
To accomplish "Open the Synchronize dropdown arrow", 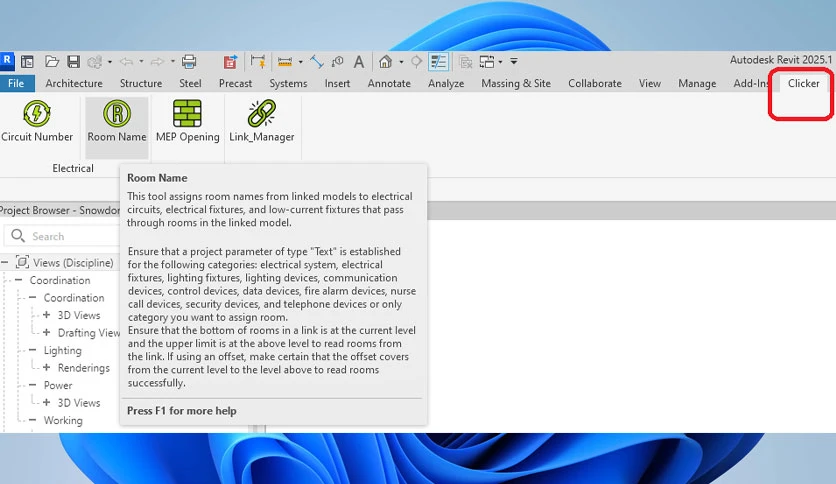I will pyautogui.click(x=110, y=62).
